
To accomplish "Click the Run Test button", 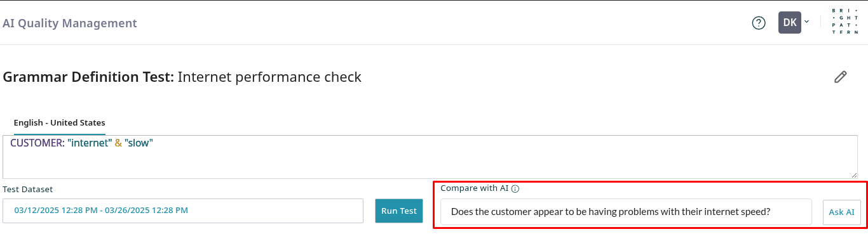I will click(399, 211).
